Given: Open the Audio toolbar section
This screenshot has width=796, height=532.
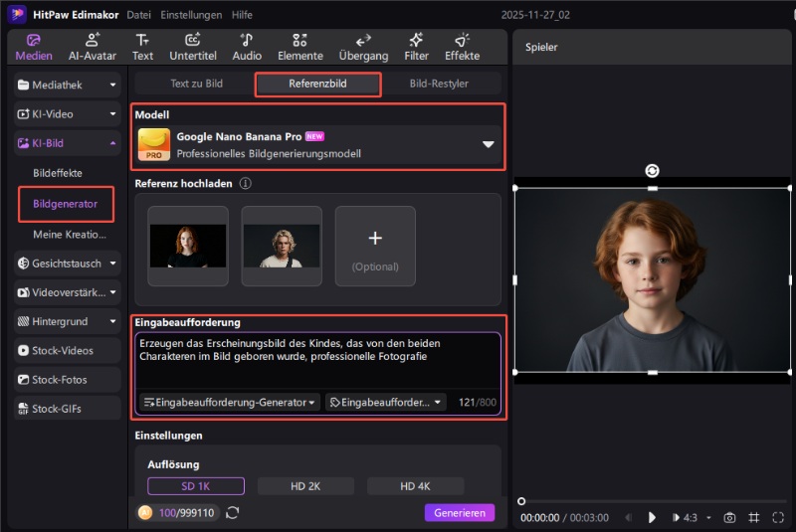Looking at the screenshot, I should tap(247, 46).
